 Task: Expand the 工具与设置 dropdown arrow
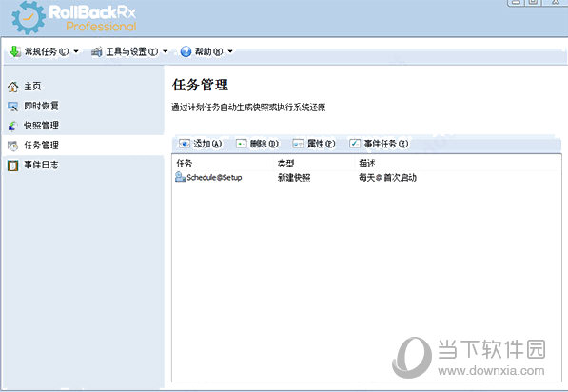[166, 51]
